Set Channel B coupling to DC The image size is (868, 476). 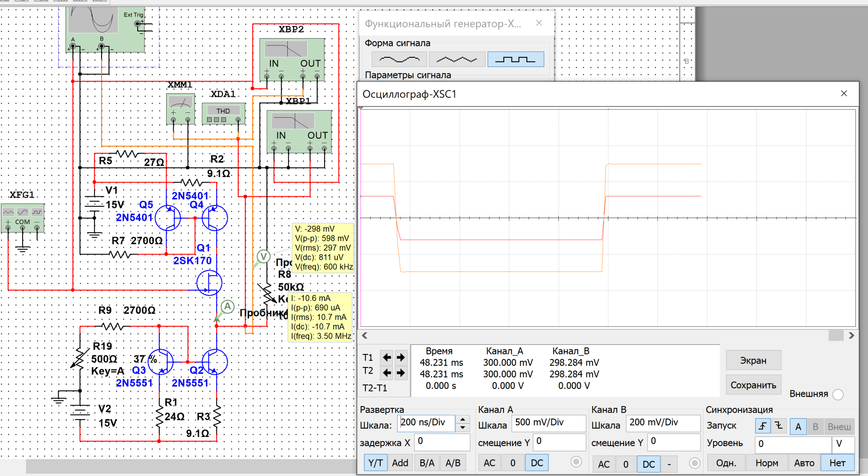point(649,464)
